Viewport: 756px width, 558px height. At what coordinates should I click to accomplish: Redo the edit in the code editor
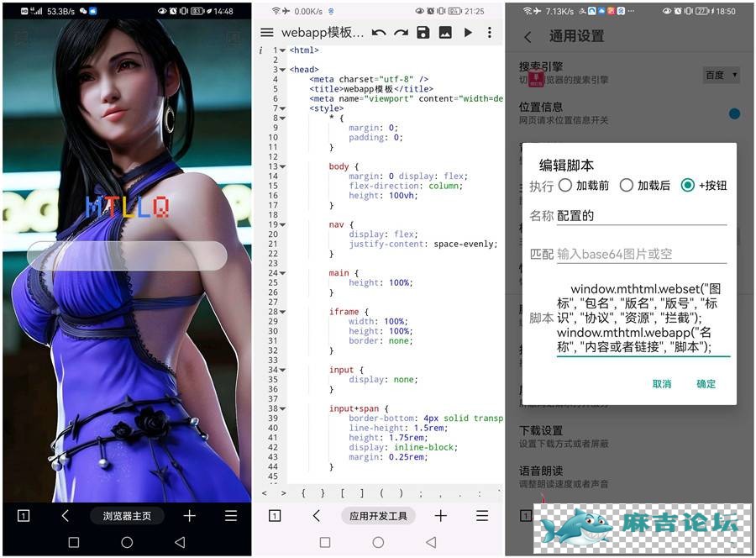402,33
